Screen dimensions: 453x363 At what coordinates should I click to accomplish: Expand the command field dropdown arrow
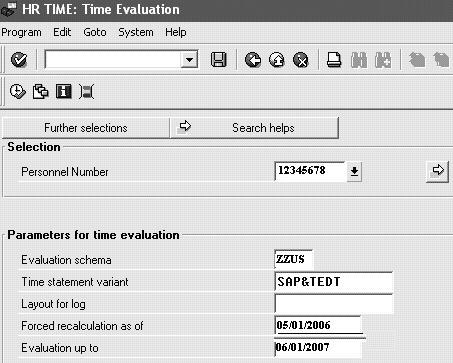tap(189, 60)
